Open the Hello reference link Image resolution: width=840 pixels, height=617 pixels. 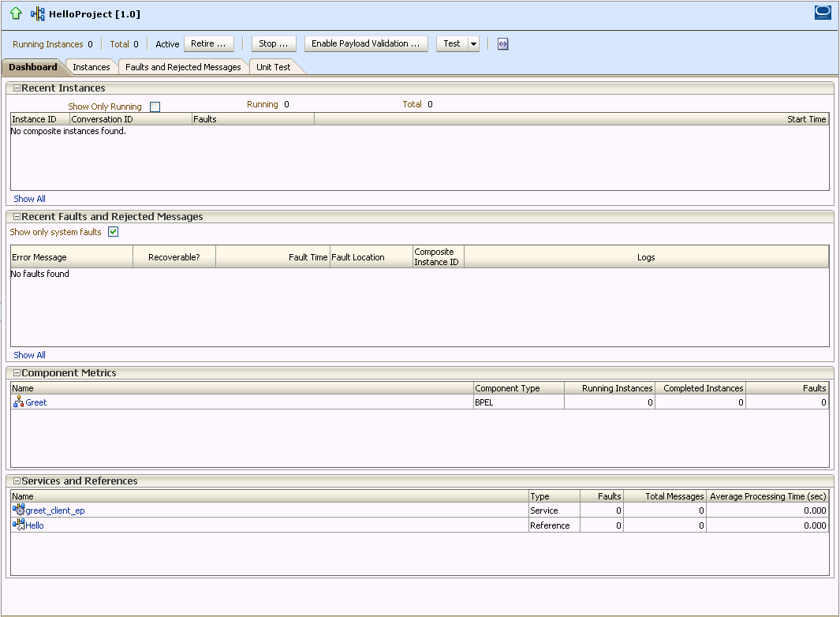(34, 525)
